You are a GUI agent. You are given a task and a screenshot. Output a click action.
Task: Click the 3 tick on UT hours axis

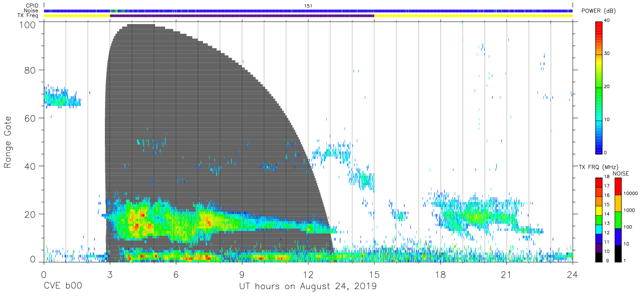[x=110, y=274]
